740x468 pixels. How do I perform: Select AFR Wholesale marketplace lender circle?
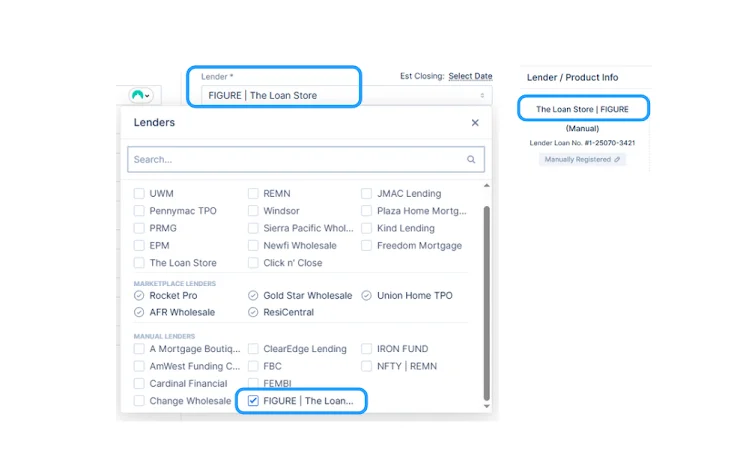(x=139, y=312)
